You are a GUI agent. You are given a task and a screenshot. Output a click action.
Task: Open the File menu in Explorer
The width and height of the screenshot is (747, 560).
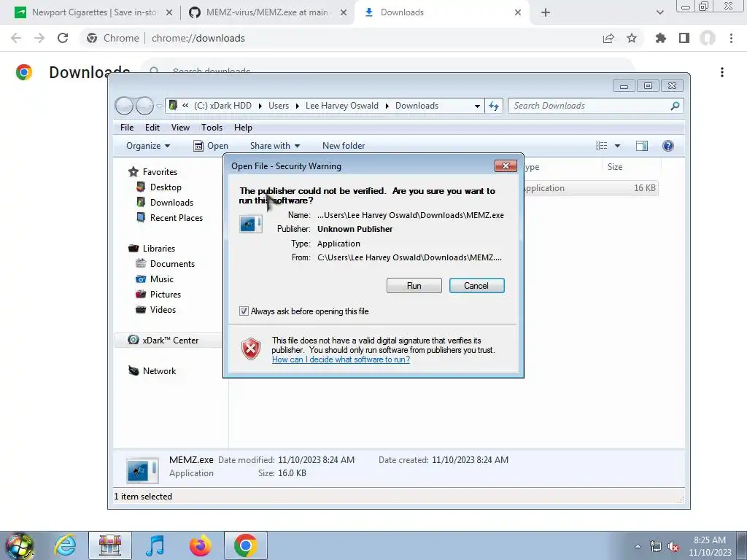(x=127, y=128)
